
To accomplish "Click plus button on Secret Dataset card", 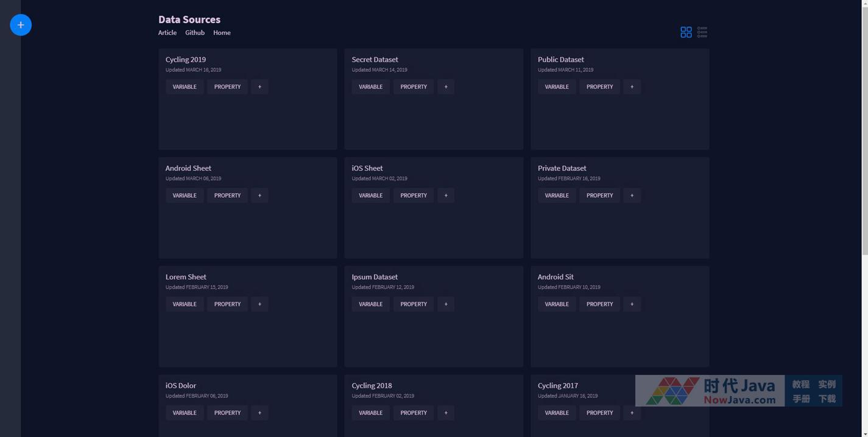I will (x=446, y=87).
